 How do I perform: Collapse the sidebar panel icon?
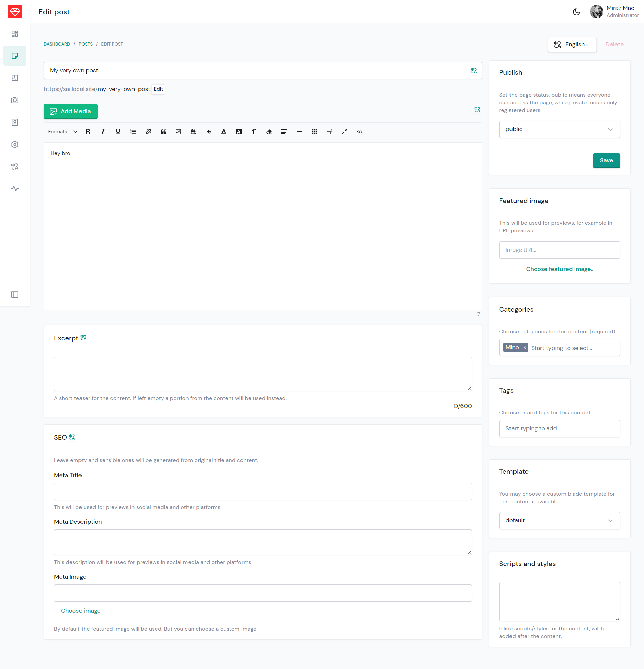(x=15, y=294)
